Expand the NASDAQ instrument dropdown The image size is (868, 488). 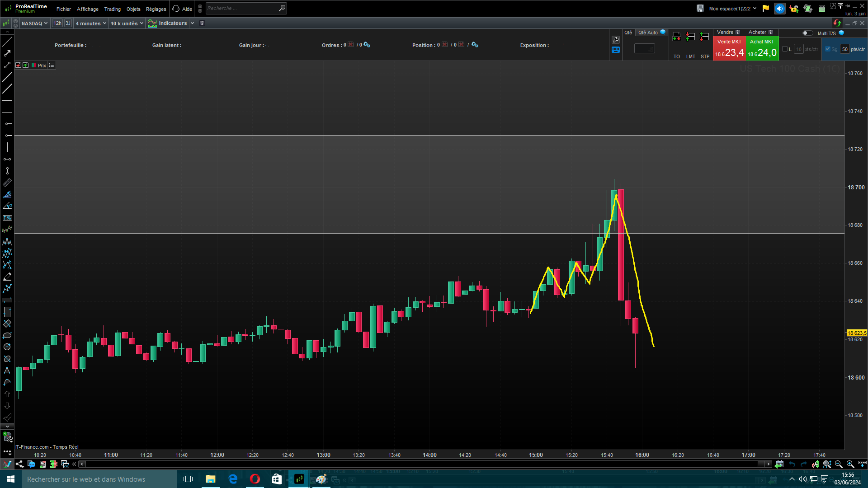coord(34,23)
